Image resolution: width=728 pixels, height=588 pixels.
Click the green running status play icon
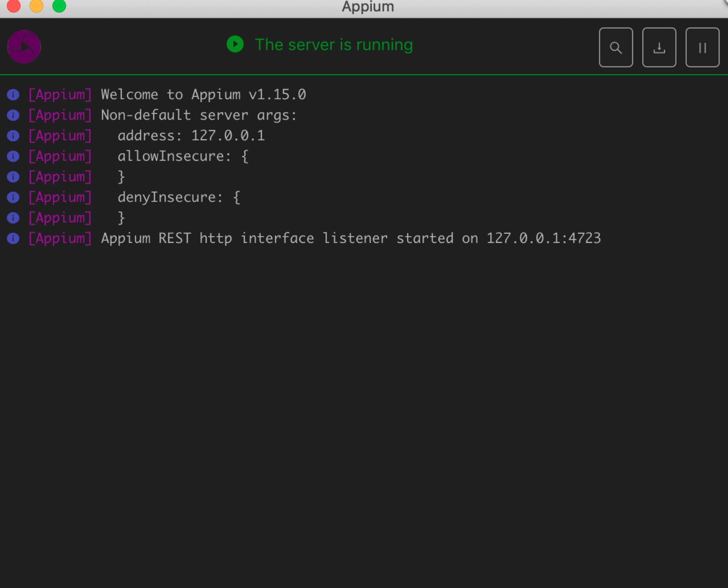click(x=235, y=44)
